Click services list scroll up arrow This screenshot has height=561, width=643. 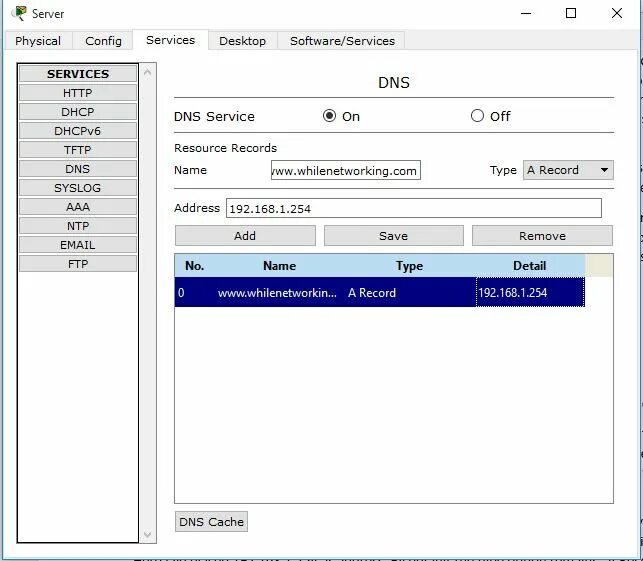[x=148, y=73]
